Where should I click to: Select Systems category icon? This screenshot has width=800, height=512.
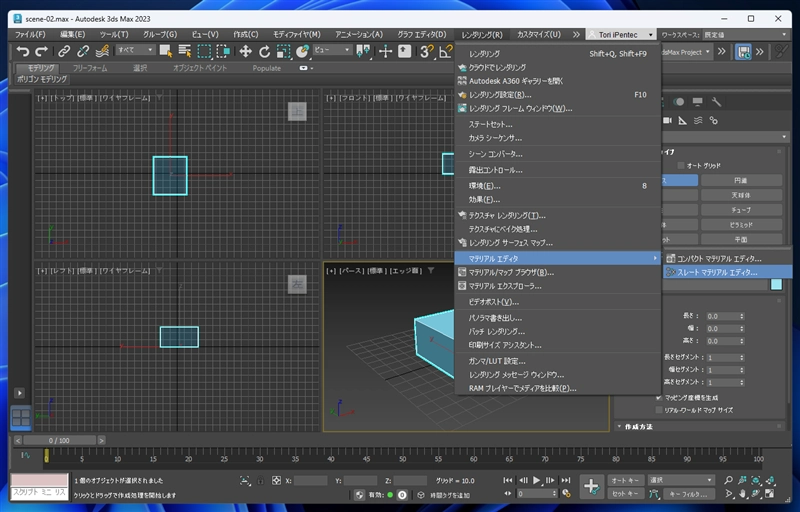713,120
